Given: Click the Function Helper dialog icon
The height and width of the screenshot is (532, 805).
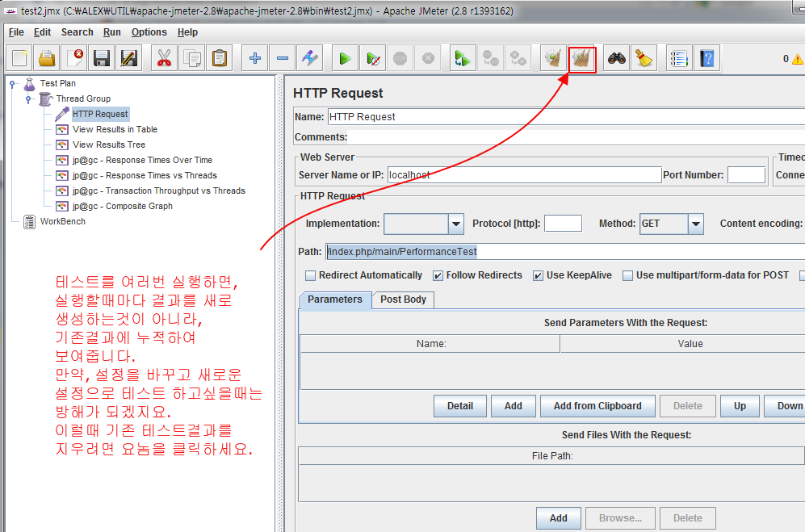Looking at the screenshot, I should click(x=679, y=59).
